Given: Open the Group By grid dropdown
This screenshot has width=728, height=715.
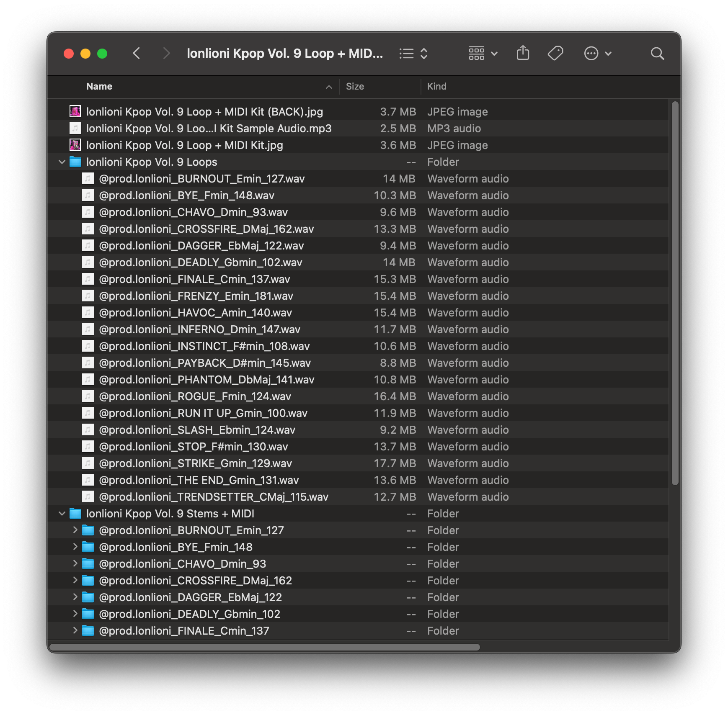Looking at the screenshot, I should (x=483, y=53).
